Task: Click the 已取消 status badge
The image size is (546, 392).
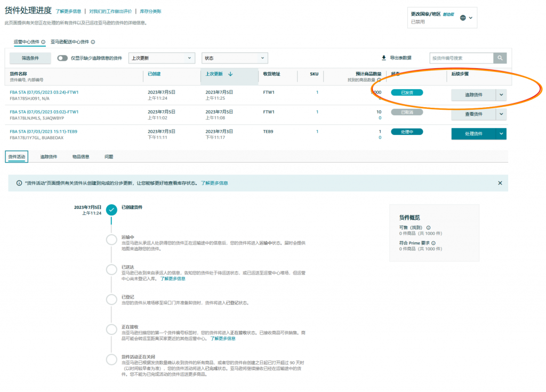Action: 407,112
